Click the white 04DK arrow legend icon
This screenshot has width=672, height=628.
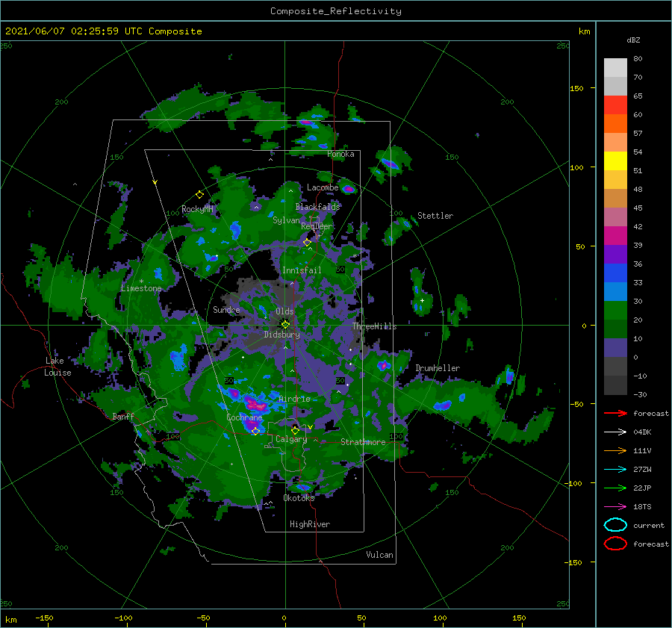(615, 432)
